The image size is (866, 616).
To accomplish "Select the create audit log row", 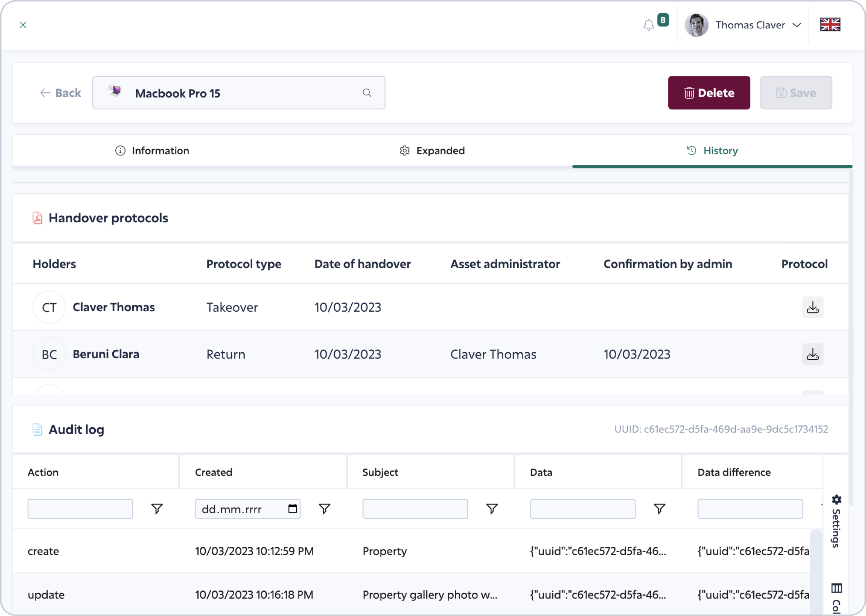I will click(x=411, y=551).
